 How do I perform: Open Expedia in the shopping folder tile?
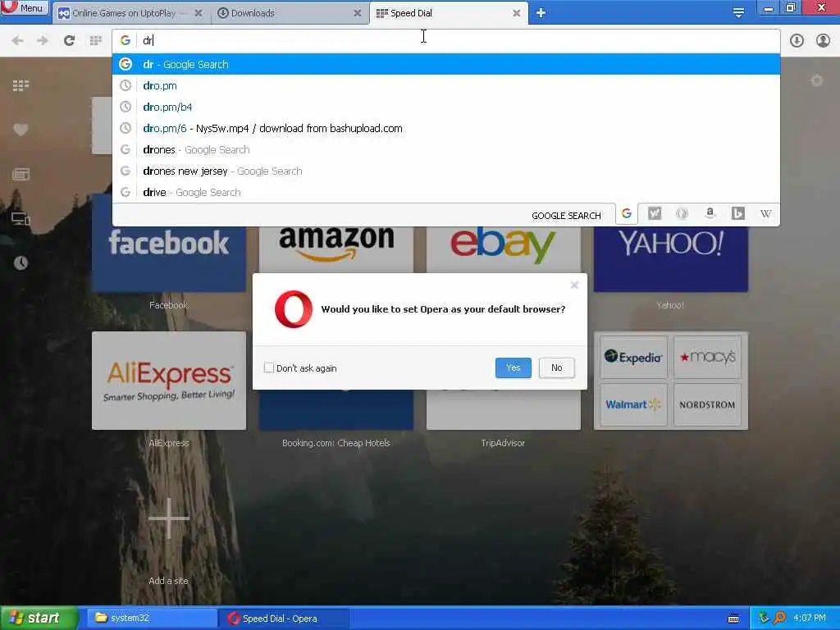(634, 358)
